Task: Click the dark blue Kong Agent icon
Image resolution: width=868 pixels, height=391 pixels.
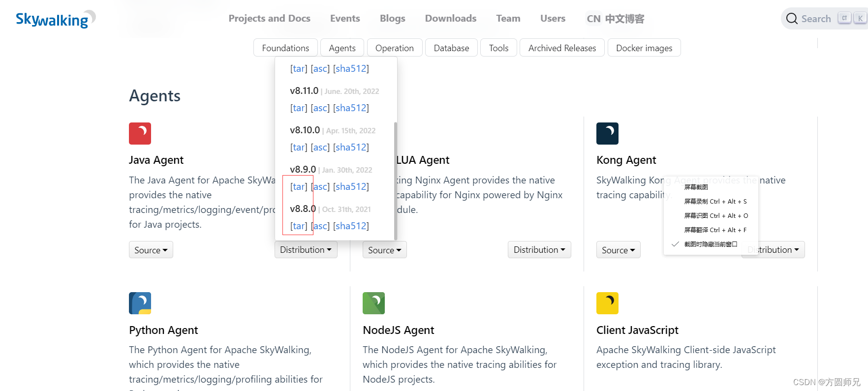Action: pyautogui.click(x=607, y=133)
